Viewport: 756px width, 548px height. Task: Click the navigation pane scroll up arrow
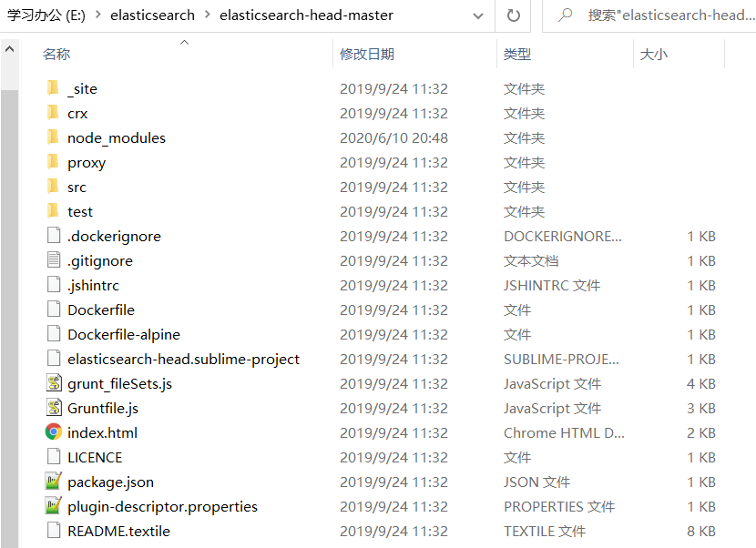9,49
